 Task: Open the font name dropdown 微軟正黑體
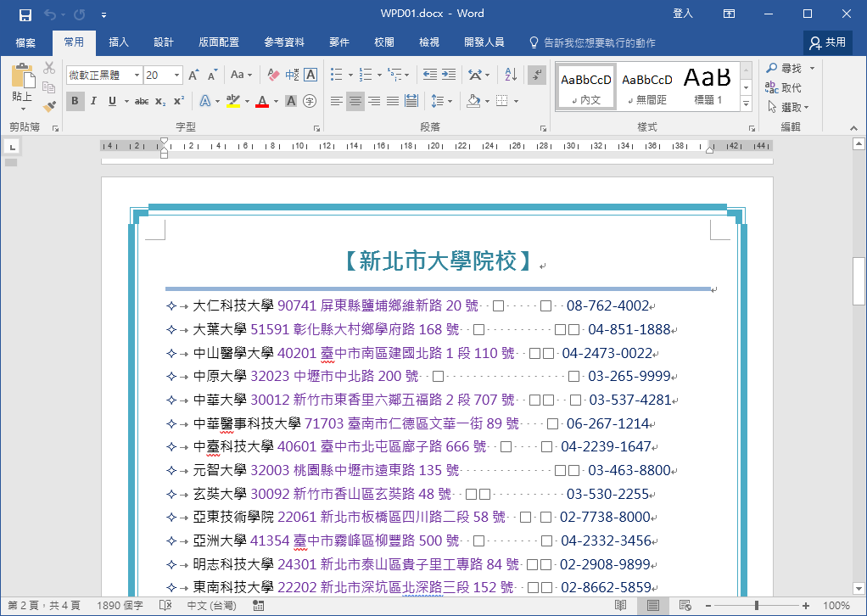coord(137,76)
